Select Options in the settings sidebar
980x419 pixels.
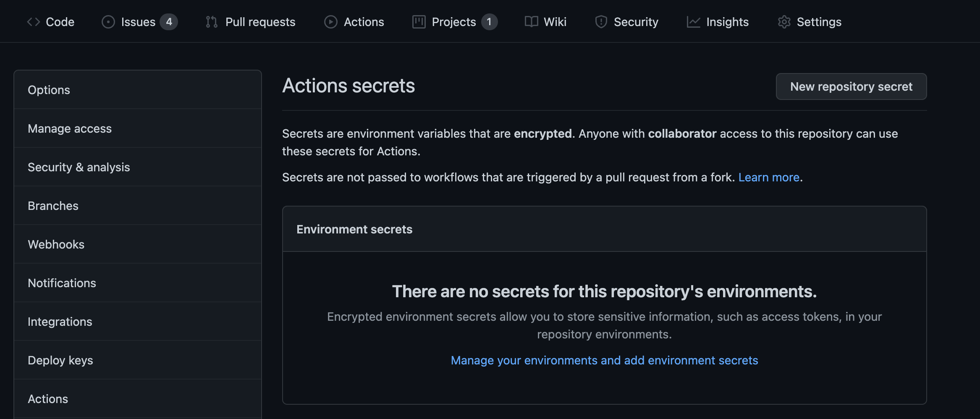click(x=49, y=89)
